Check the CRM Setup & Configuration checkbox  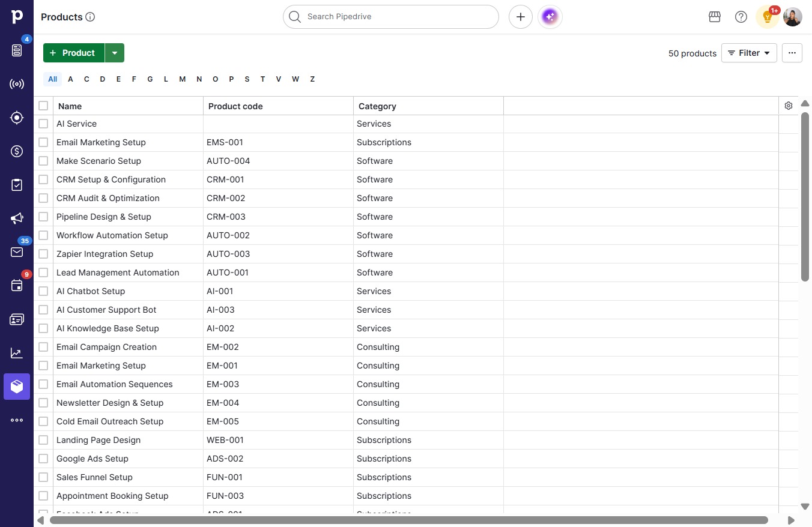pos(43,179)
